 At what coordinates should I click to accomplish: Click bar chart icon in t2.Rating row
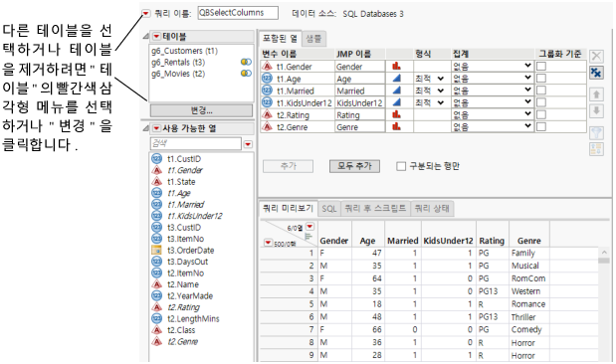click(396, 114)
